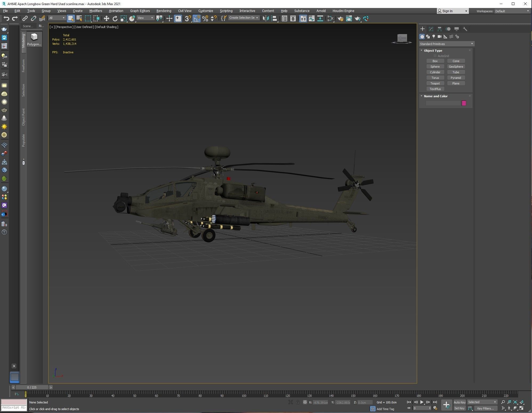Click the Mirror tool icon

[266, 18]
